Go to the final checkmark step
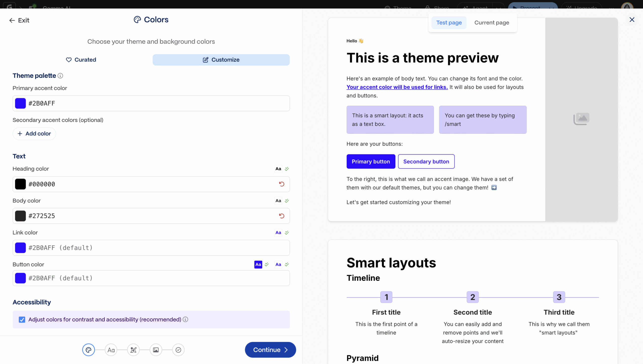The width and height of the screenshot is (643, 364). click(x=178, y=350)
